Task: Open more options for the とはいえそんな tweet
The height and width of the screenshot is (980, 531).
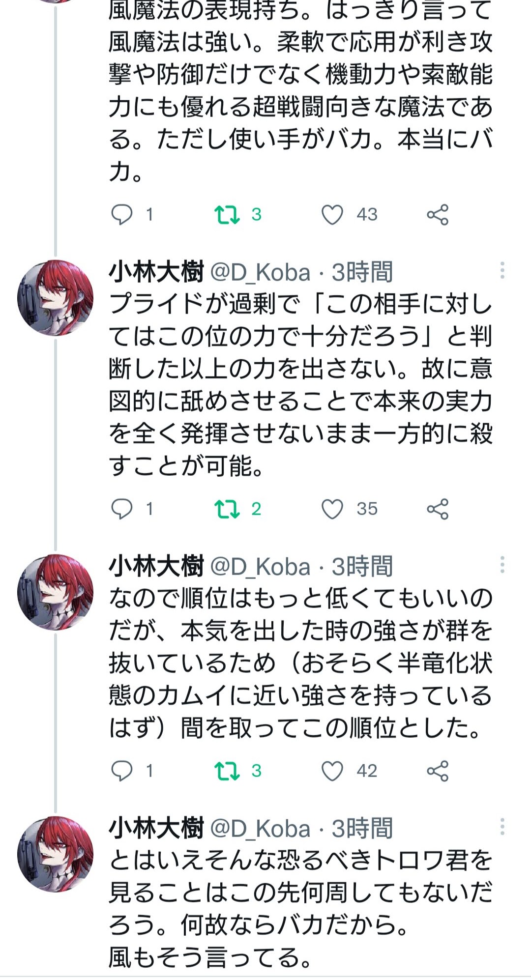Action: [502, 827]
